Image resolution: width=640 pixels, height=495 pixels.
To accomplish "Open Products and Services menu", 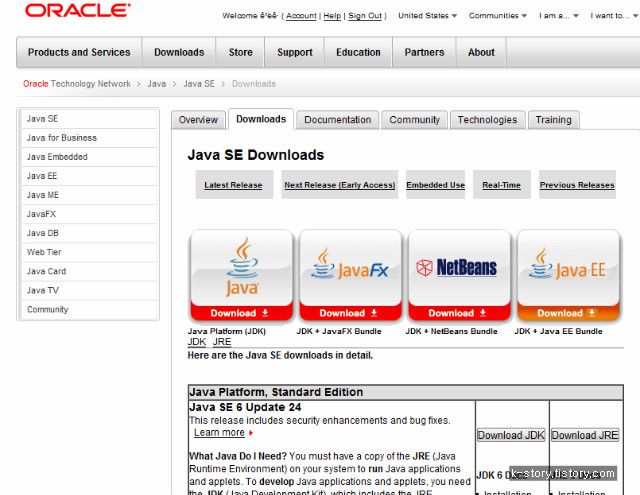I will 79,52.
